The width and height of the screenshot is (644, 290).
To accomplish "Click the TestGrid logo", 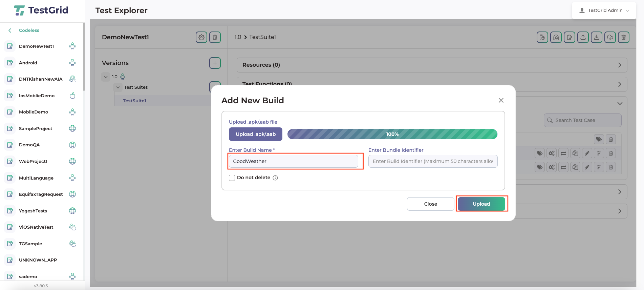I will click(41, 11).
